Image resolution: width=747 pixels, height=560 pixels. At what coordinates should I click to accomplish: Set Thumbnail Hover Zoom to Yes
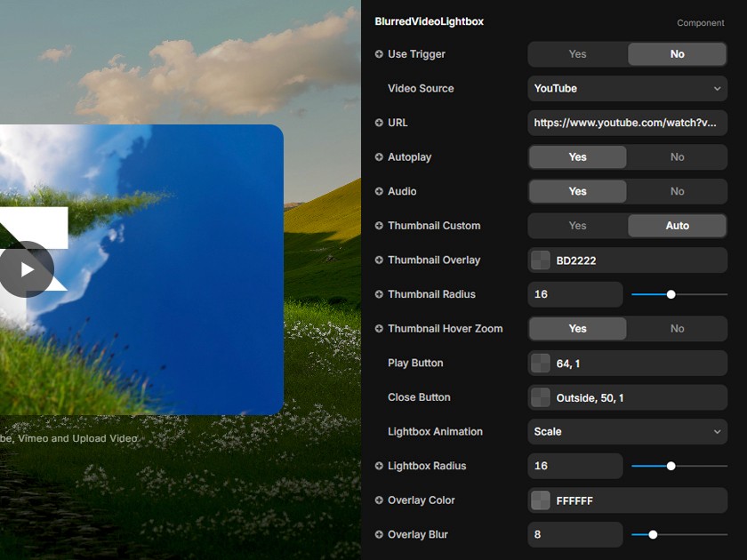pos(577,328)
